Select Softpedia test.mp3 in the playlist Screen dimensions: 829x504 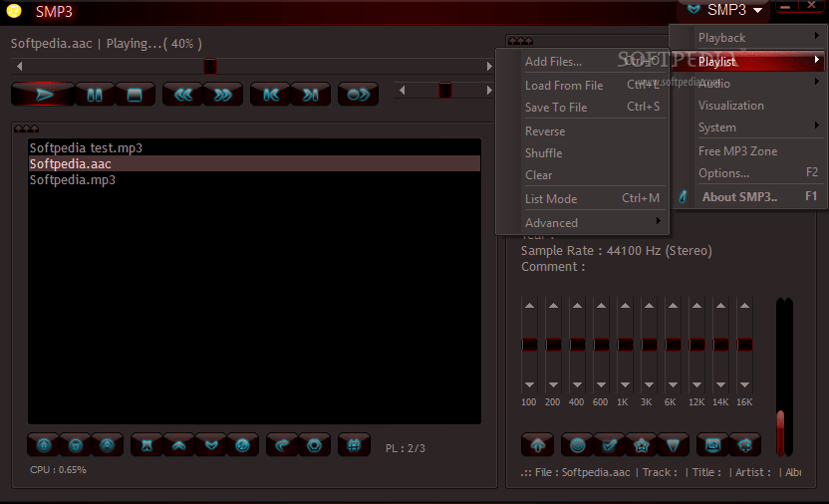(x=254, y=148)
